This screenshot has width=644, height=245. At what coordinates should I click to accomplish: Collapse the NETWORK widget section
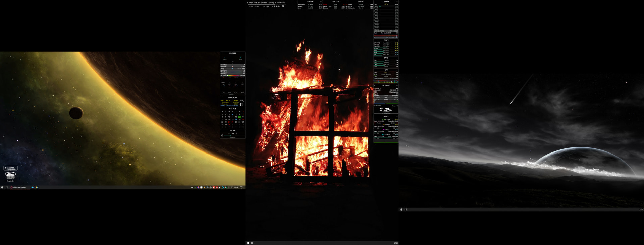[397, 85]
